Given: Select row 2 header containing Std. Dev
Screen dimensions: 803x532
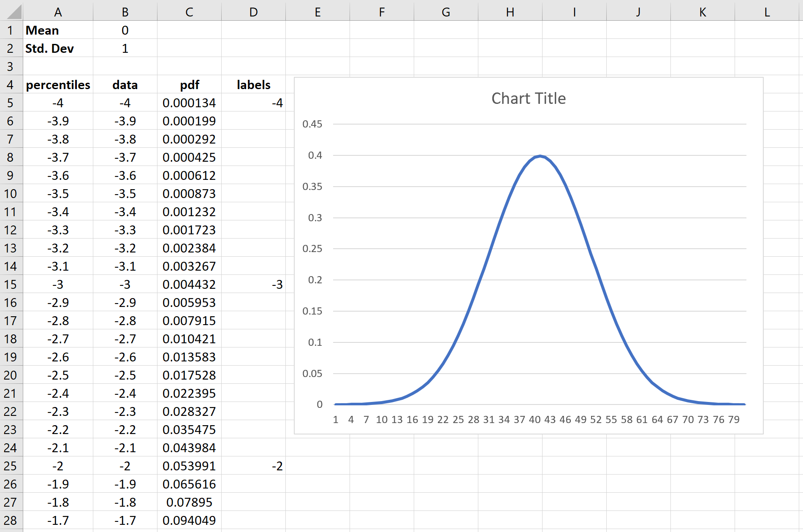Looking at the screenshot, I should [11, 48].
